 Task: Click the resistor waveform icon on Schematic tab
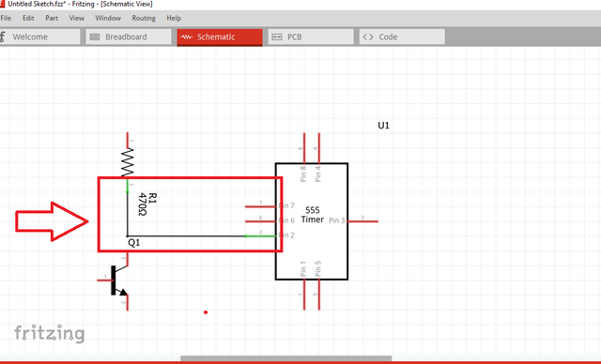tap(186, 37)
